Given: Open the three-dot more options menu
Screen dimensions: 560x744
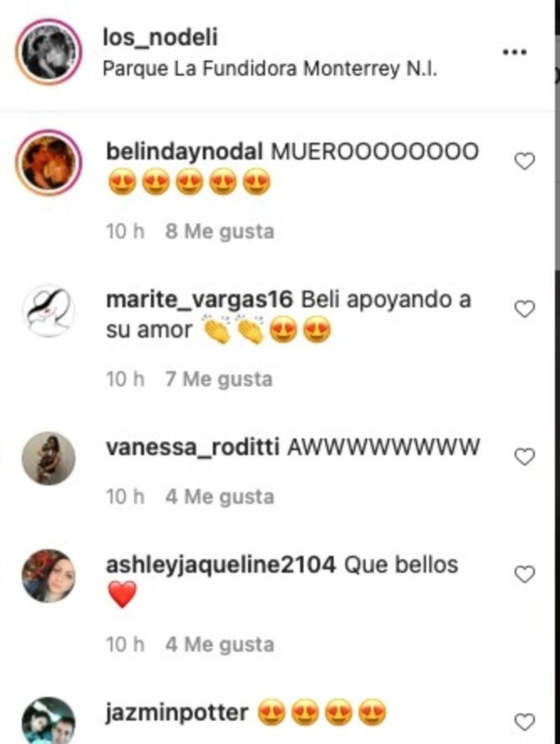Looking at the screenshot, I should click(515, 52).
